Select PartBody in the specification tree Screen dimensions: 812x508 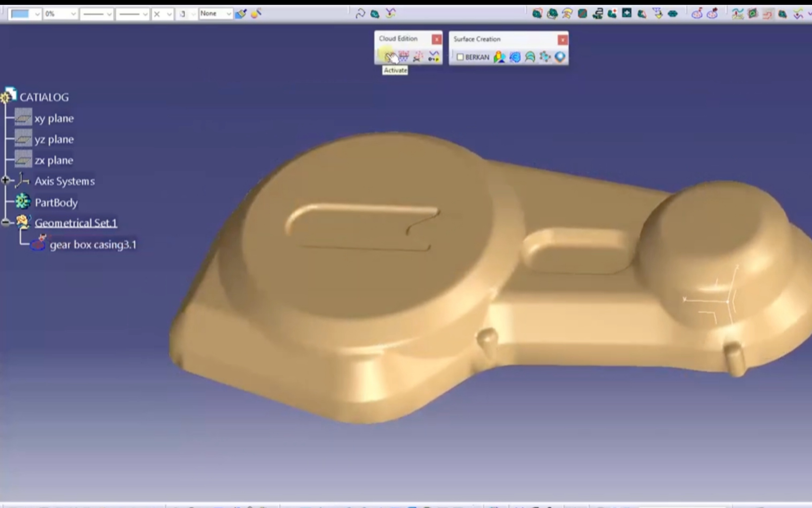tap(56, 202)
